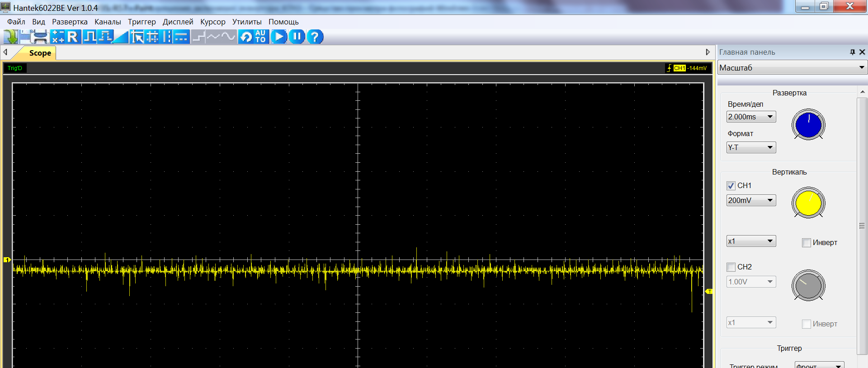Open the Вид menu
Viewport: 868px width, 368px height.
tap(38, 22)
